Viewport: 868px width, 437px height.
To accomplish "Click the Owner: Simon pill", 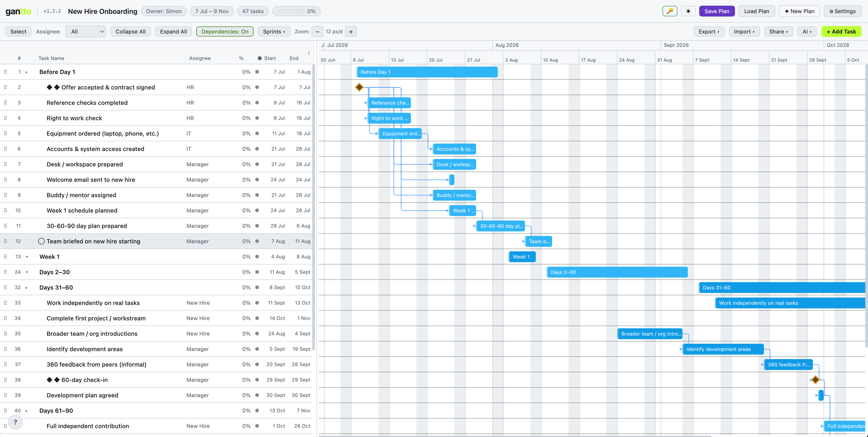I will click(163, 11).
